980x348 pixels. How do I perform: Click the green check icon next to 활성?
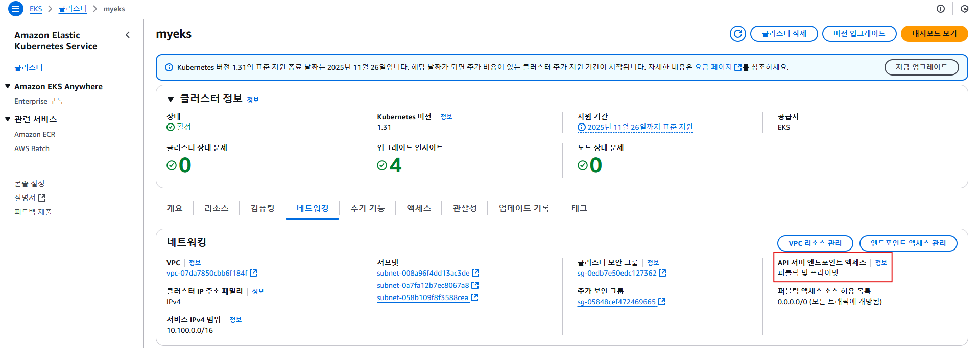click(171, 127)
